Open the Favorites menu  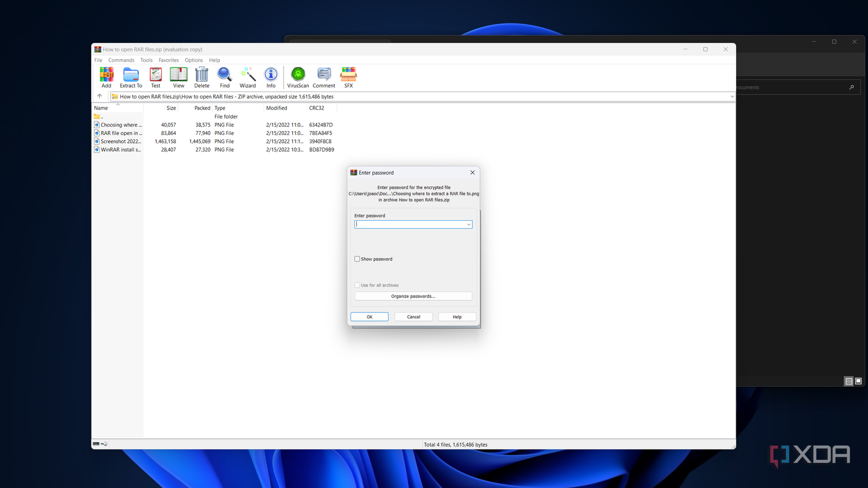click(x=169, y=60)
